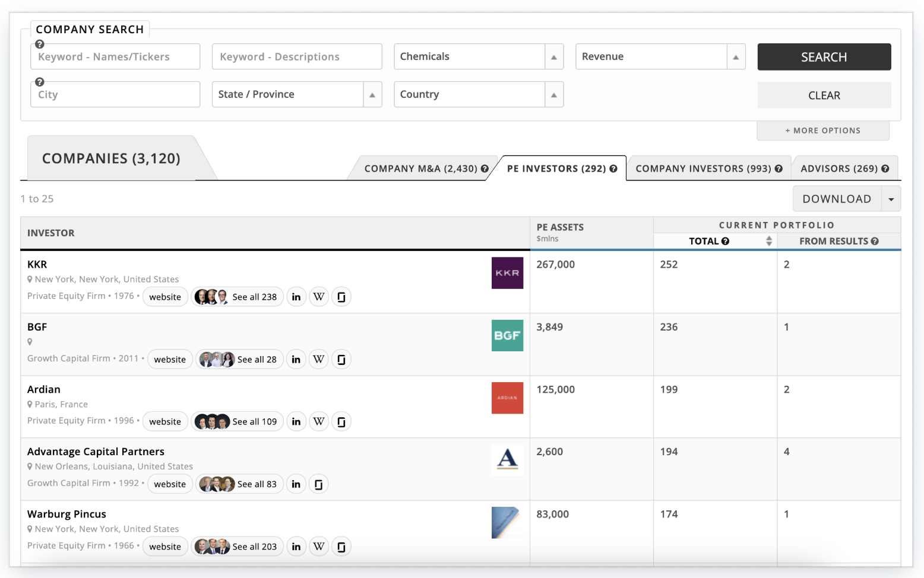This screenshot has width=924, height=578.
Task: Expand the Chemicals industry dropdown
Action: coord(553,57)
